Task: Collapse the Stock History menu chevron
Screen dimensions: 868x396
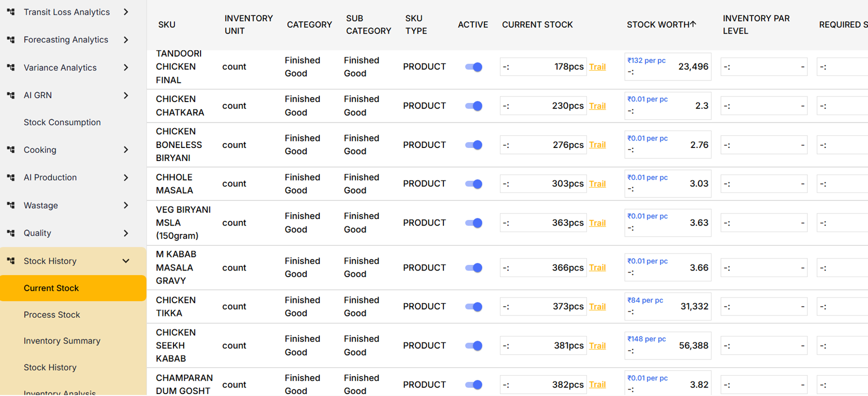Action: 126,261
